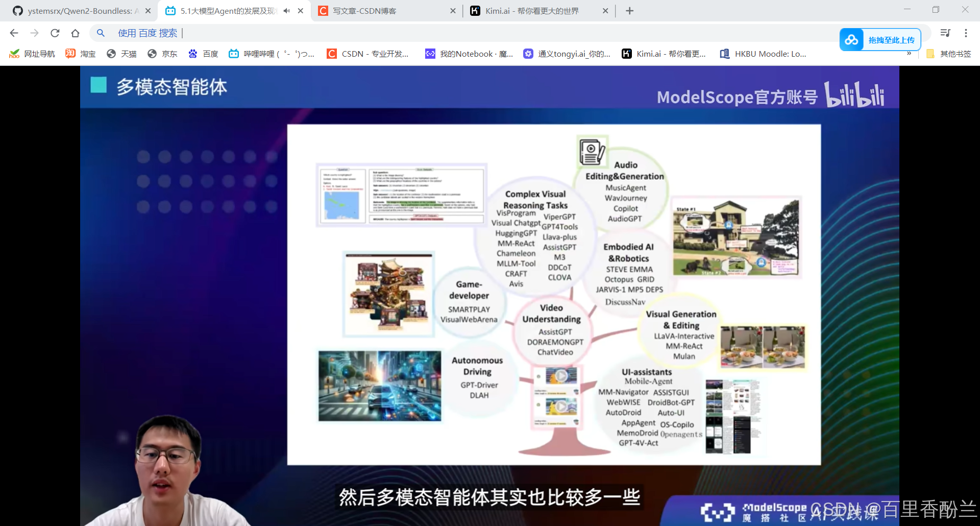Open the Kimi.ai bookmark in bookmarks bar
The height and width of the screenshot is (526, 980).
[664, 54]
